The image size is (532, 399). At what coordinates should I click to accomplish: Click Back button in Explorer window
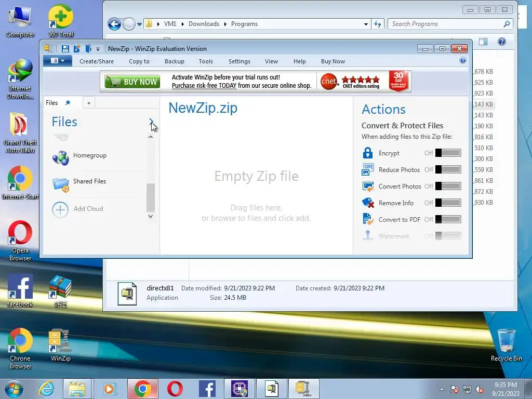point(114,24)
